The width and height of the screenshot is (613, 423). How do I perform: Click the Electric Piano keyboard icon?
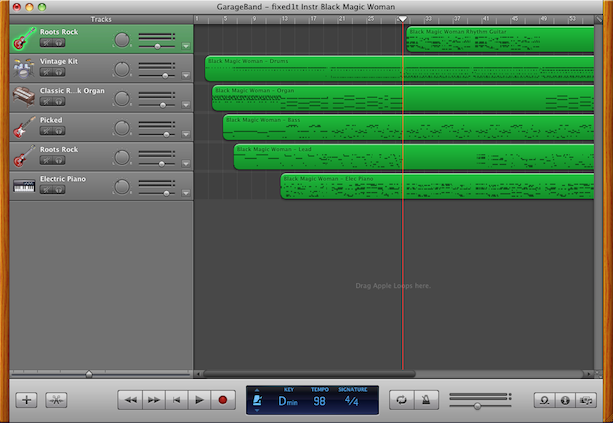click(x=24, y=186)
